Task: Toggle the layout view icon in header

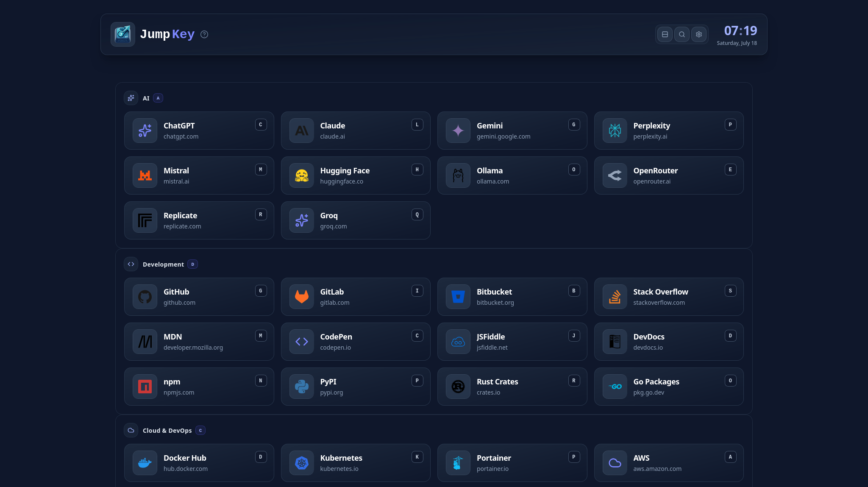Action: tap(665, 34)
